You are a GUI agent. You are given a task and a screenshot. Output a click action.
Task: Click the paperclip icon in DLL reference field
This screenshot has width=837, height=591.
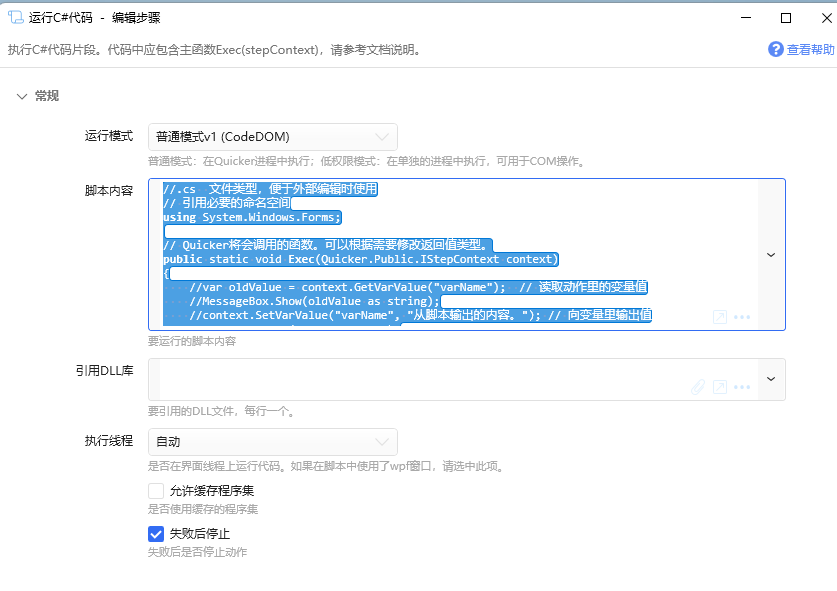pos(699,387)
